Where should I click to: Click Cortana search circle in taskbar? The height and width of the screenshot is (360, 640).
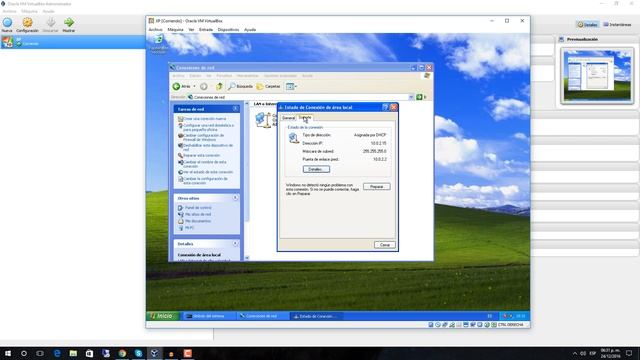point(24,353)
